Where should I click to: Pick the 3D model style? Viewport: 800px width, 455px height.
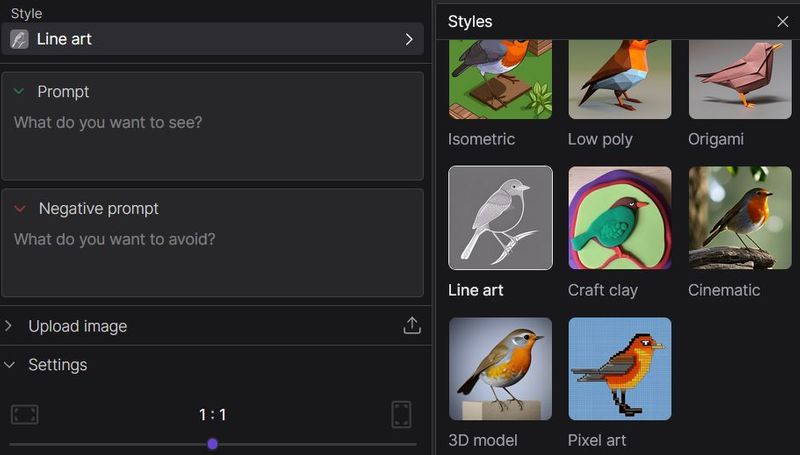500,369
